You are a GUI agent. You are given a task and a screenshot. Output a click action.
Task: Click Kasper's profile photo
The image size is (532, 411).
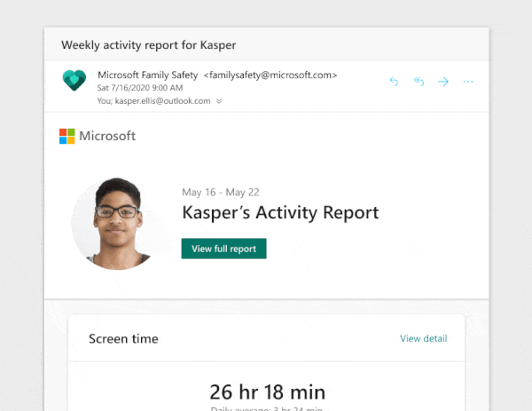115,225
